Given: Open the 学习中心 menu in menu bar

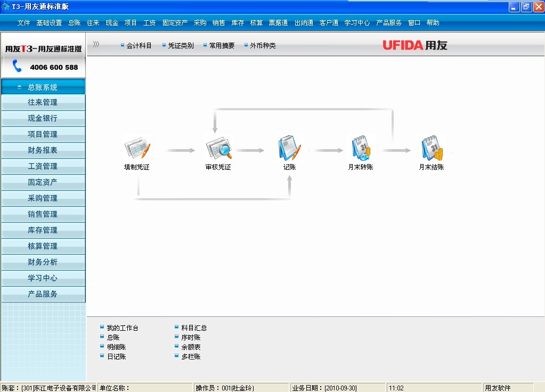Looking at the screenshot, I should pos(357,22).
